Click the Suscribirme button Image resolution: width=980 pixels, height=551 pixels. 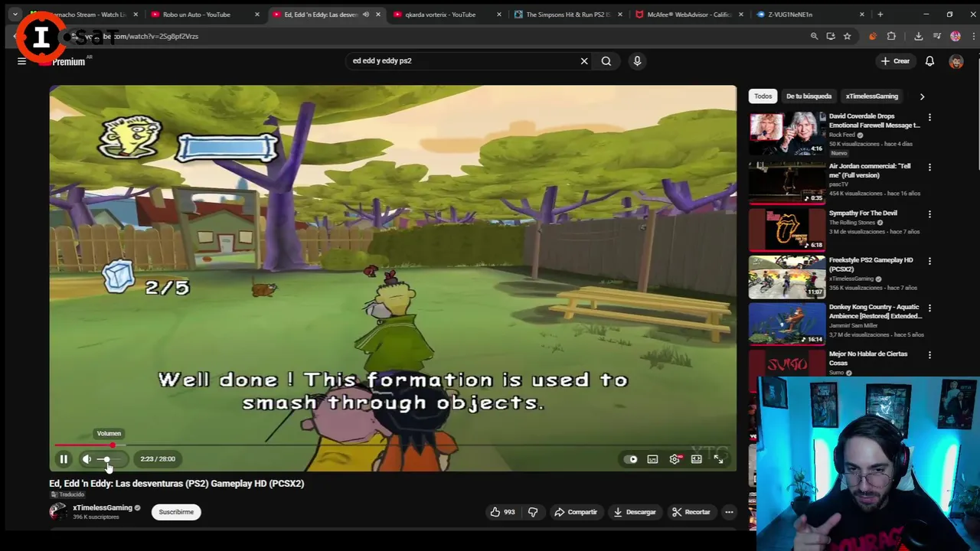coord(176,512)
